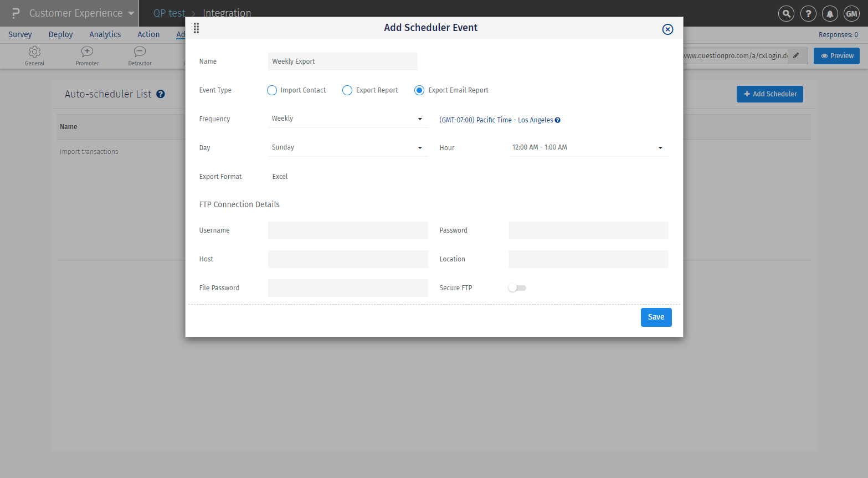Click the Username input field

click(348, 230)
